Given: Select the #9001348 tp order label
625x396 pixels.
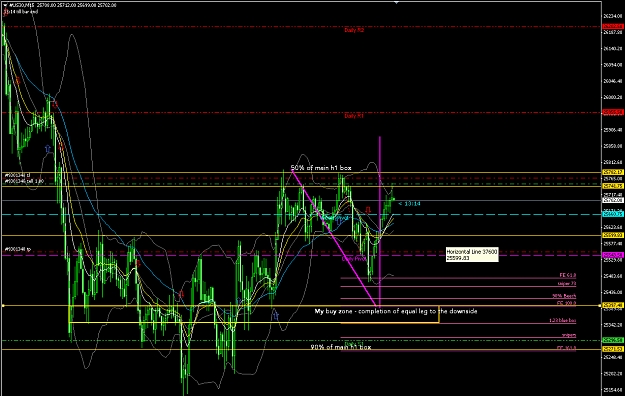Looking at the screenshot, I should click(18, 249).
